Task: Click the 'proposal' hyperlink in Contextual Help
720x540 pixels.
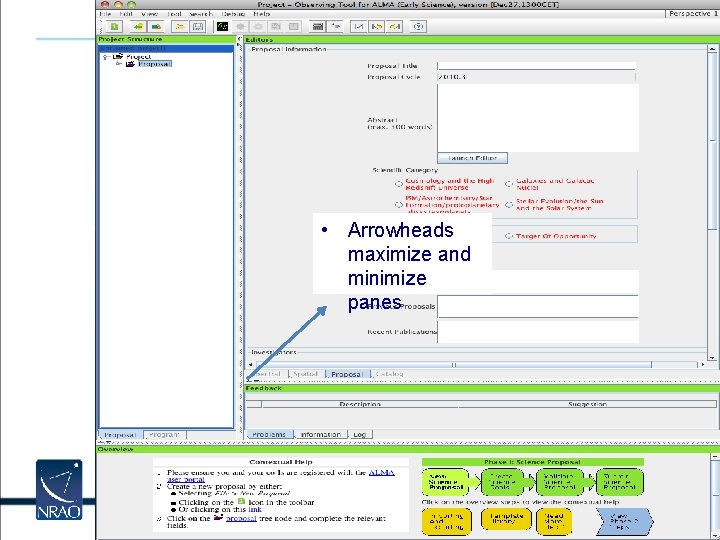Action: point(241,518)
